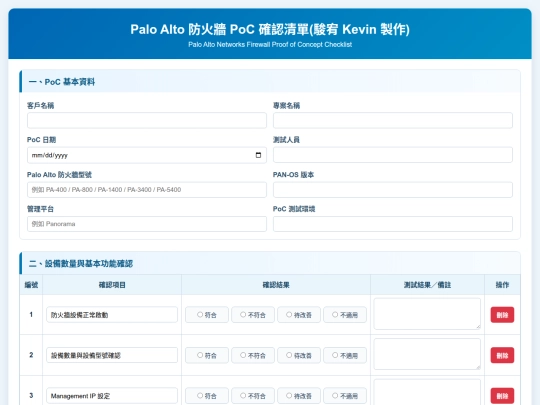
Task: Click the 操作 column header
Action: click(502, 285)
